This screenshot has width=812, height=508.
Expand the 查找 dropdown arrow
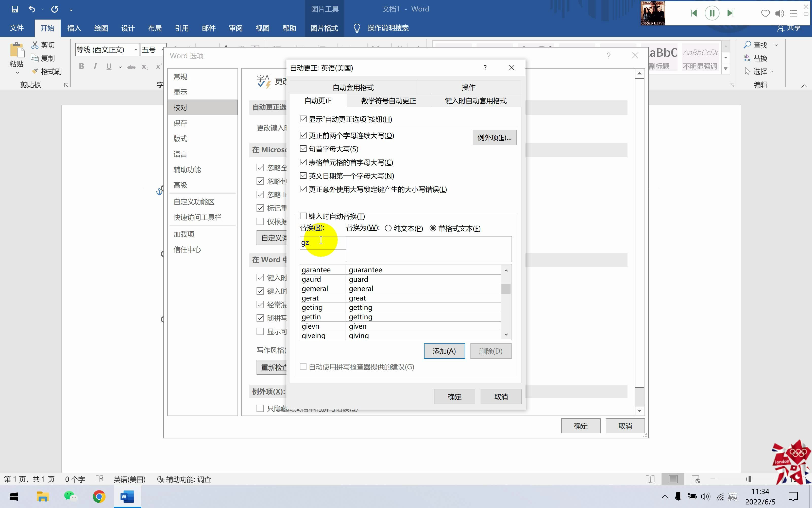(776, 45)
